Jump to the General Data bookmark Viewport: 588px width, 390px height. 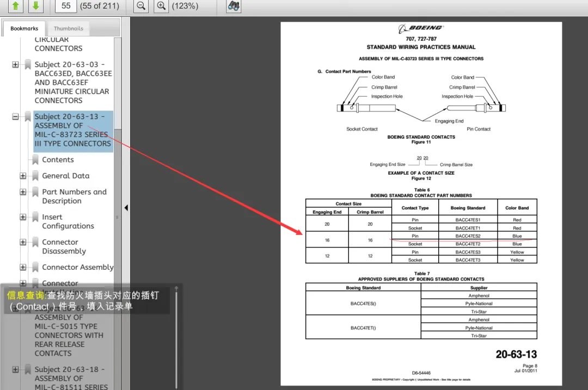click(x=65, y=176)
